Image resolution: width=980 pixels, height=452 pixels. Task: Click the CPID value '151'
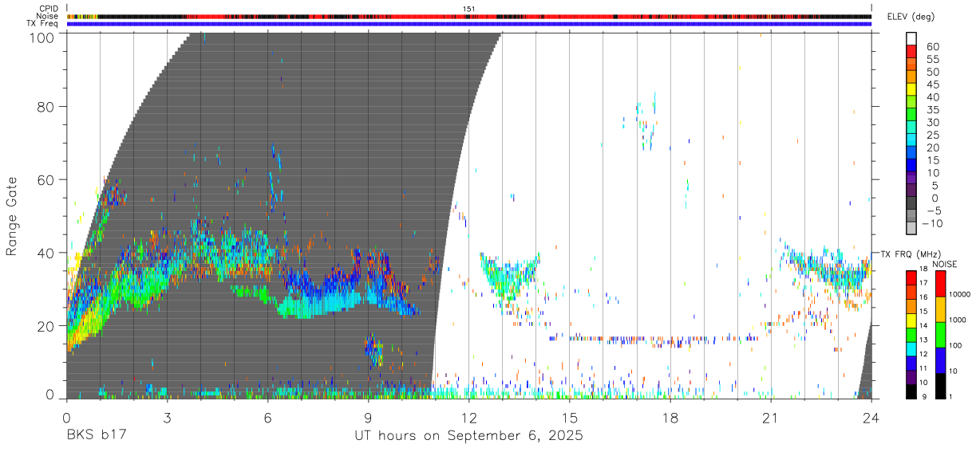469,9
